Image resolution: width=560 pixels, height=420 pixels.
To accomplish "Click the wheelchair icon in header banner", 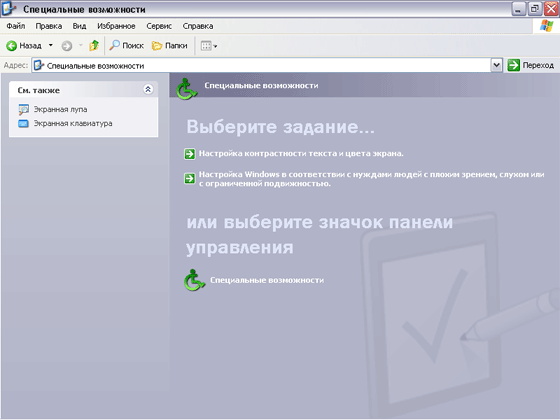I will (186, 89).
